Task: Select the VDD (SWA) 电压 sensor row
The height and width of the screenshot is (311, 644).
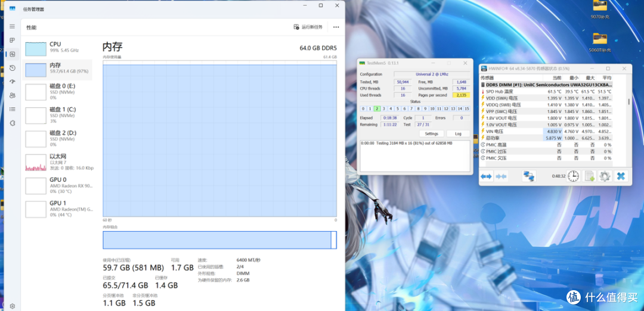Action: point(546,98)
